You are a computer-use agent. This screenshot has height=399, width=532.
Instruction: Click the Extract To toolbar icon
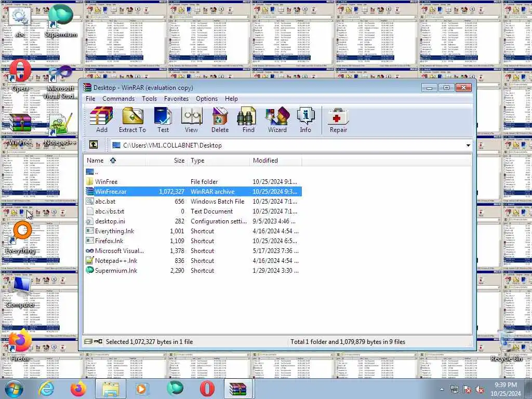132,120
